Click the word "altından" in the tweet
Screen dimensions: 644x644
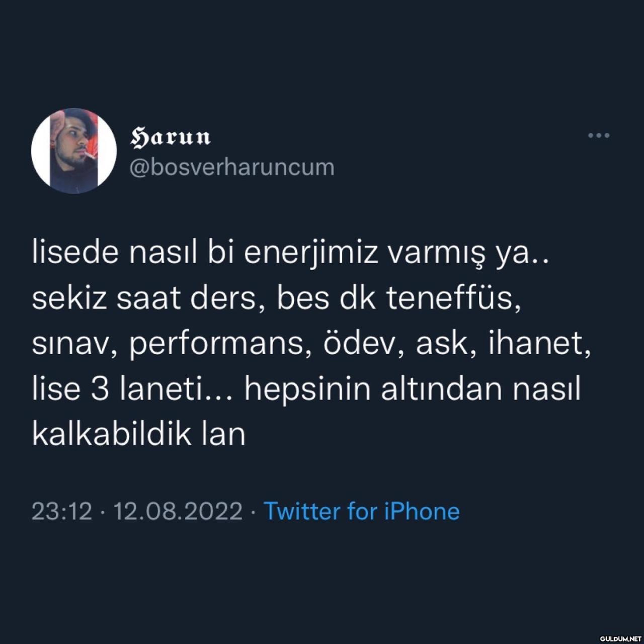(441, 389)
